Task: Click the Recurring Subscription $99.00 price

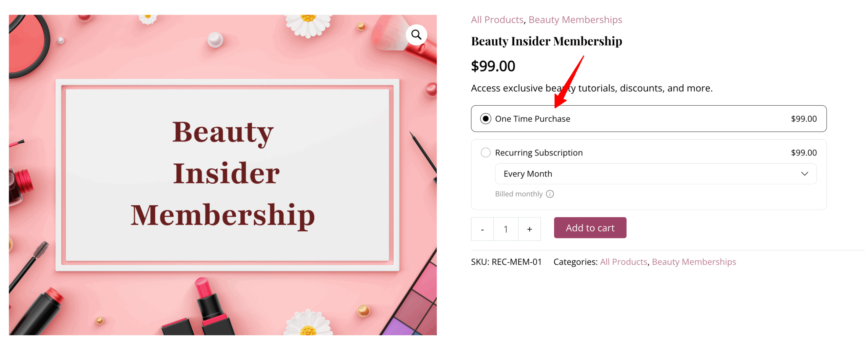Action: pos(804,153)
